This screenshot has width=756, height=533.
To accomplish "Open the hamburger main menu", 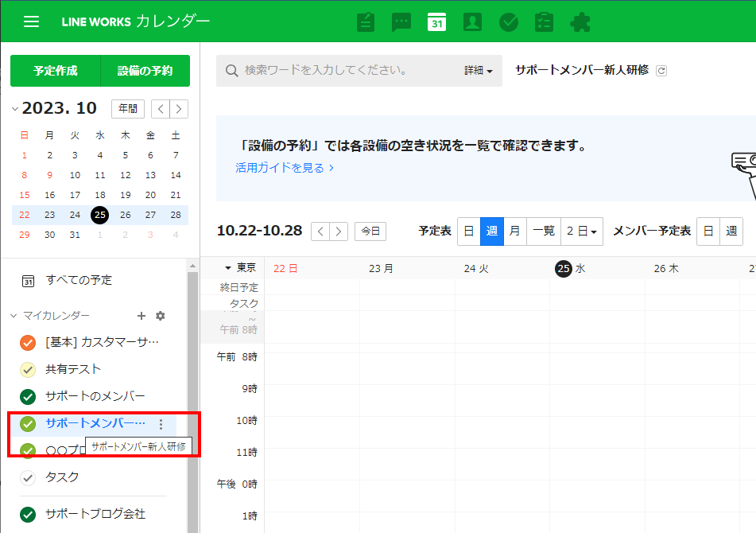I will pos(31,21).
